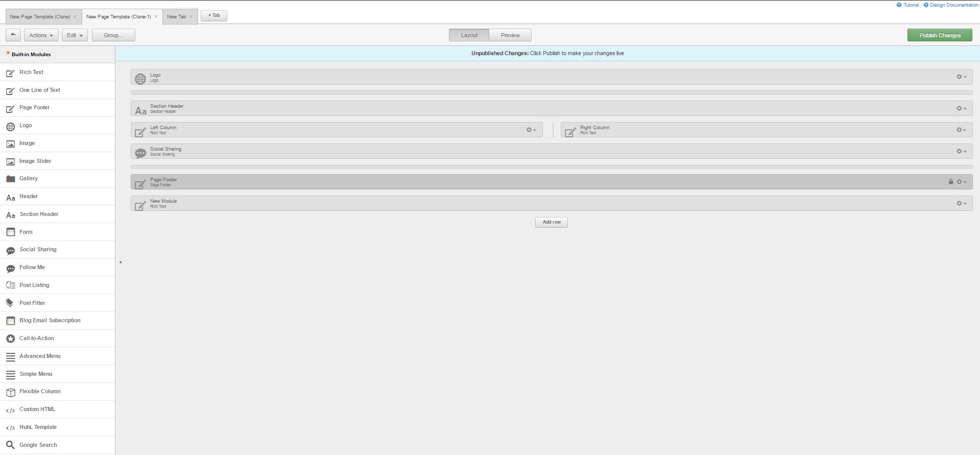Image resolution: width=980 pixels, height=455 pixels.
Task: Click the Rich Text module icon in the sidebar
Action: 10,73
